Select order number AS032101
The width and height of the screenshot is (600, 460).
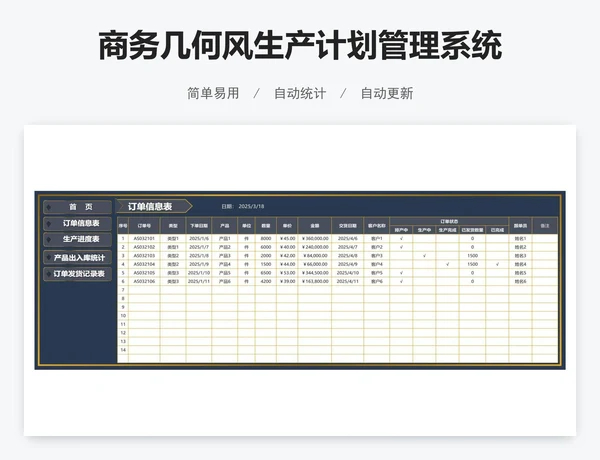pyautogui.click(x=144, y=238)
